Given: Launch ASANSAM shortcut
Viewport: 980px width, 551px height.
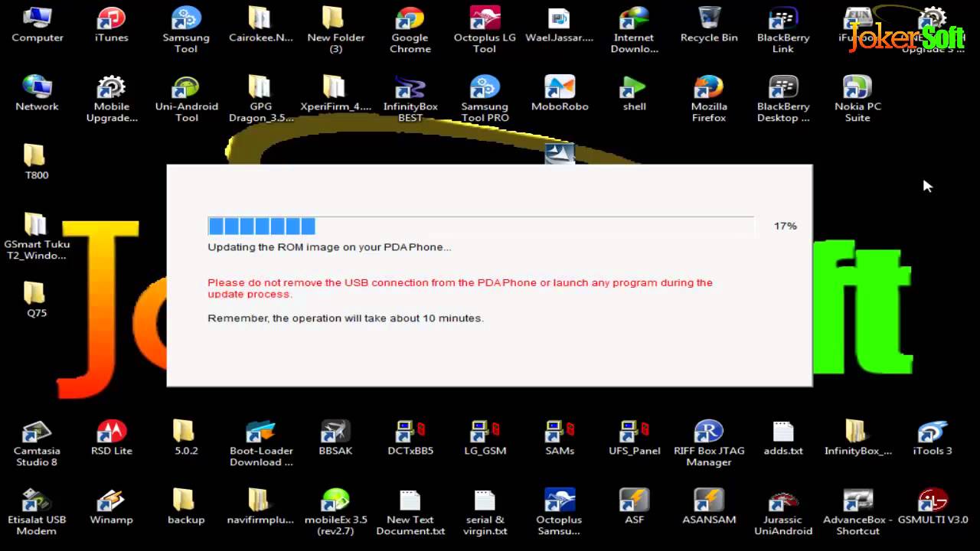Looking at the screenshot, I should tap(709, 507).
